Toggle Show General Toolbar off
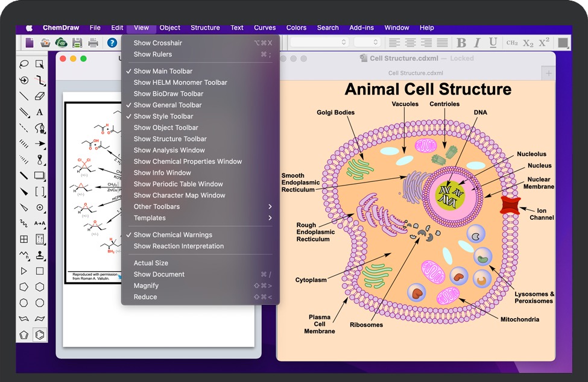This screenshot has height=382, width=588. [x=167, y=105]
